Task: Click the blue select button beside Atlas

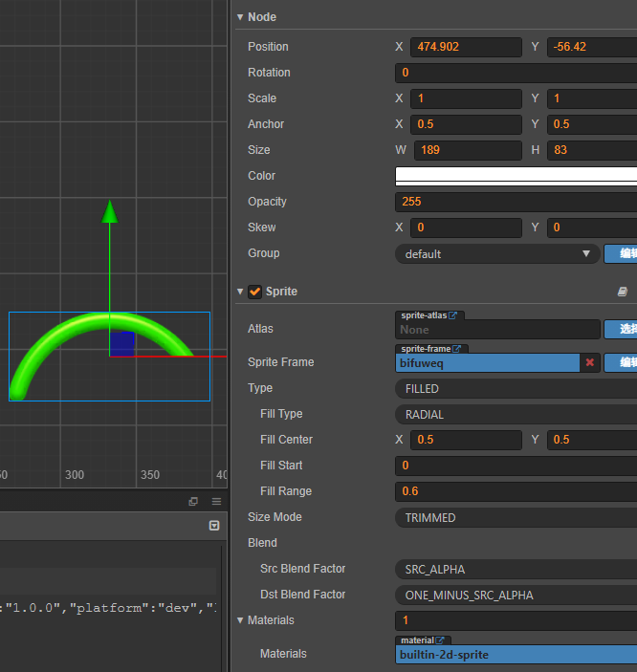Action: [621, 329]
